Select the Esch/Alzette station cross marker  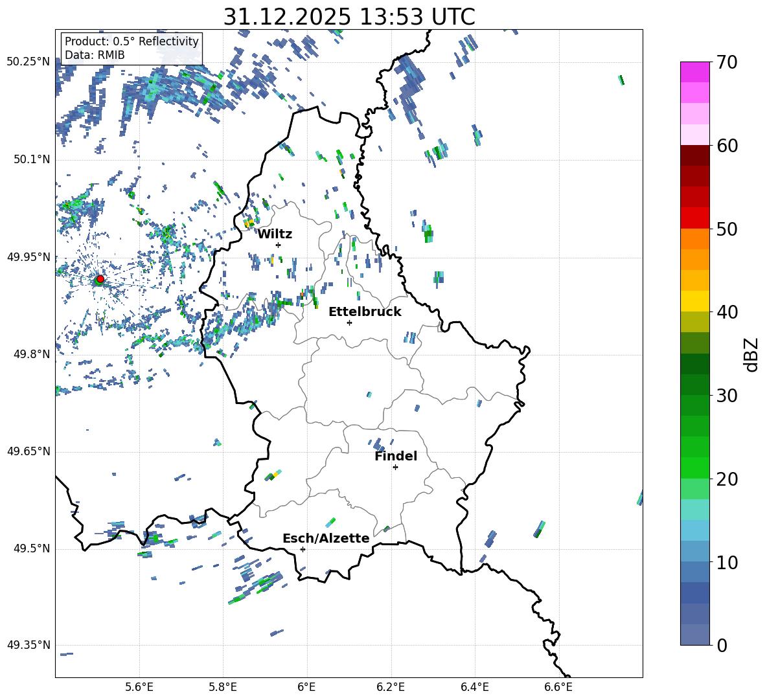303,549
